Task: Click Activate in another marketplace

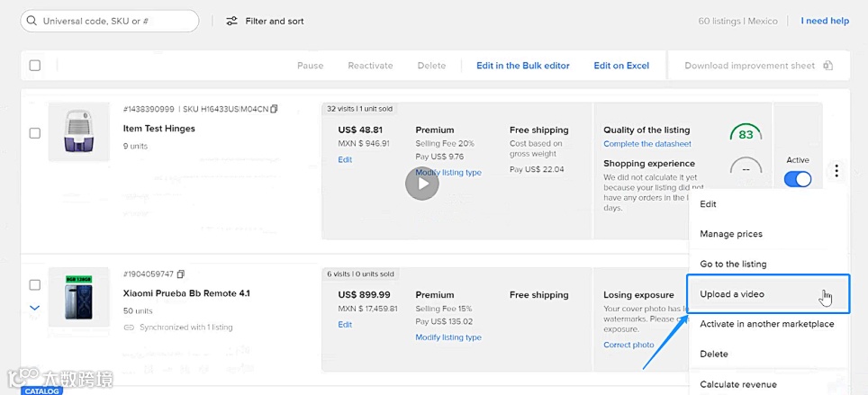Action: pyautogui.click(x=766, y=324)
